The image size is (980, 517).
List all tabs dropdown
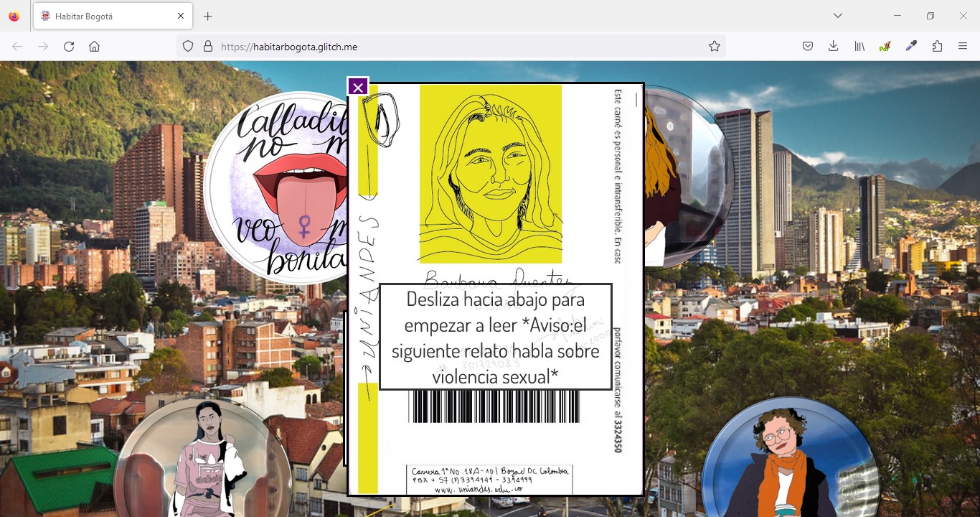(x=837, y=16)
